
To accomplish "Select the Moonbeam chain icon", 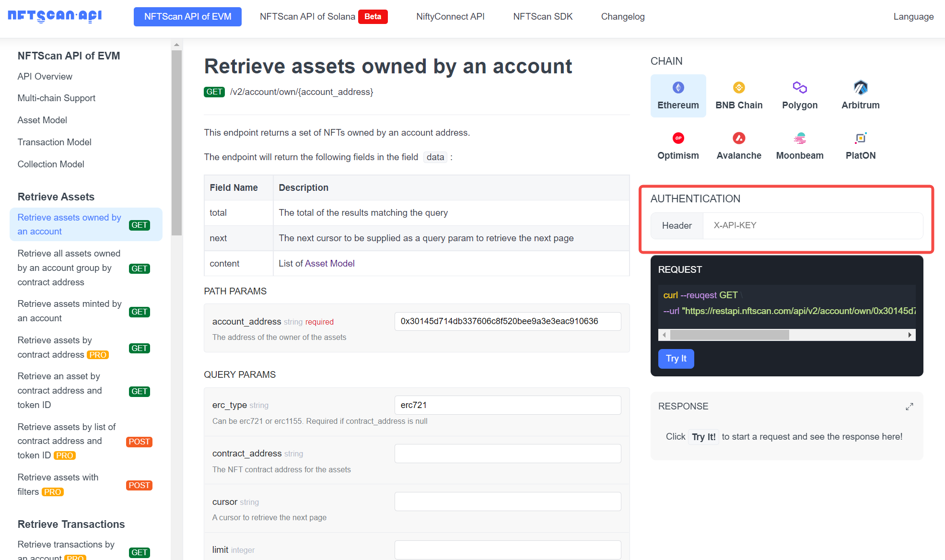I will (x=800, y=138).
